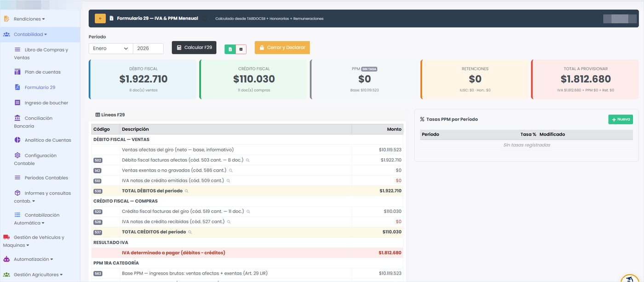
Task: Click the Rendiciones sidebar icon
Action: pyautogui.click(x=6, y=19)
